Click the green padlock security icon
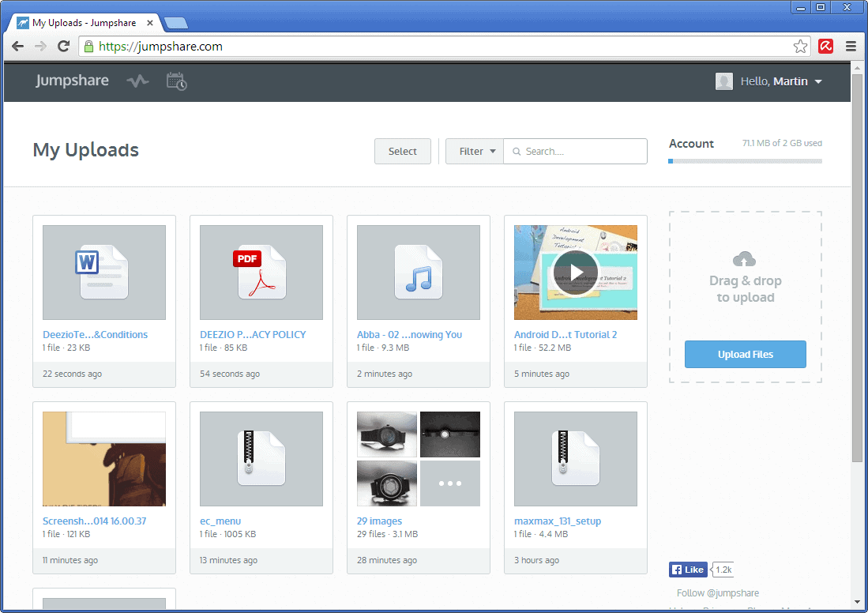 (88, 47)
